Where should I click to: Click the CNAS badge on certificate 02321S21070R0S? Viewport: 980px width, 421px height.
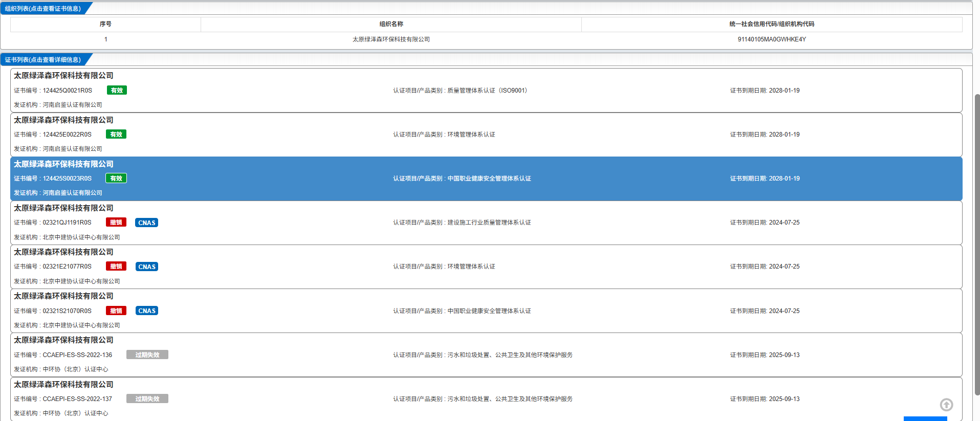click(147, 311)
